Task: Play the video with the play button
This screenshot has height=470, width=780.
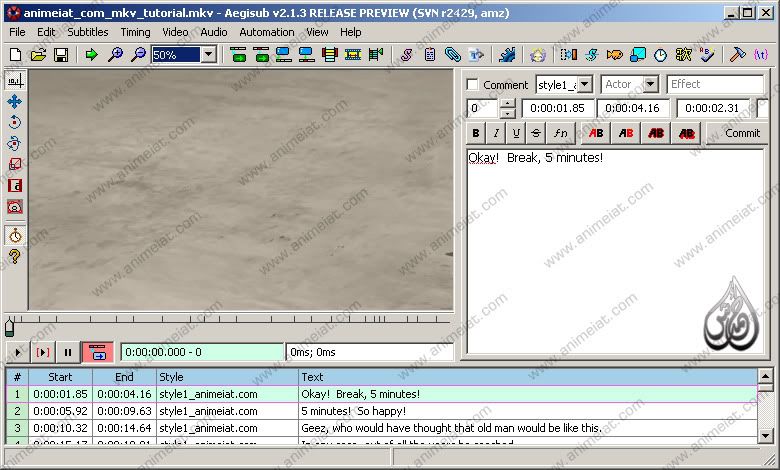Action: (x=18, y=352)
